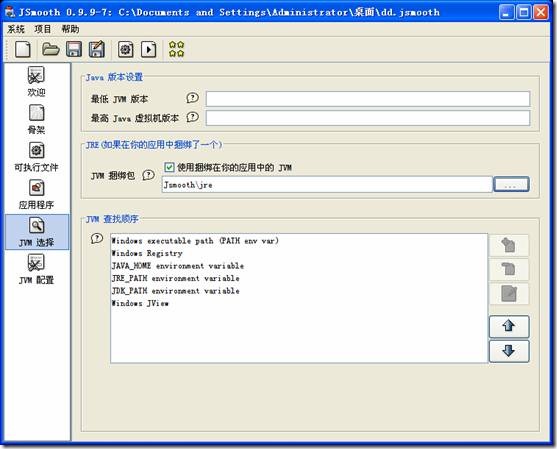557x449 pixels.
Task: Toggle 使用捆绑在你的应用中的 JVM checkbox
Action: coord(169,167)
